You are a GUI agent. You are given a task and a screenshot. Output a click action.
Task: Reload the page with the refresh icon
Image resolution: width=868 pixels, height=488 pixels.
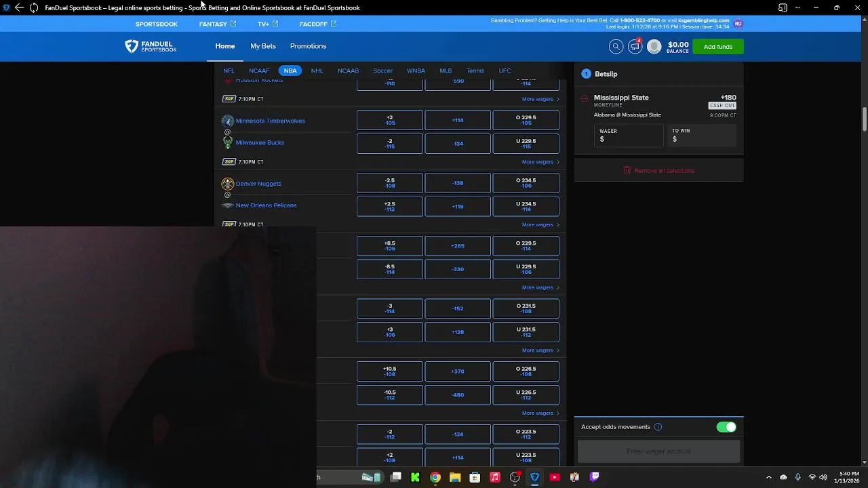[x=33, y=7]
